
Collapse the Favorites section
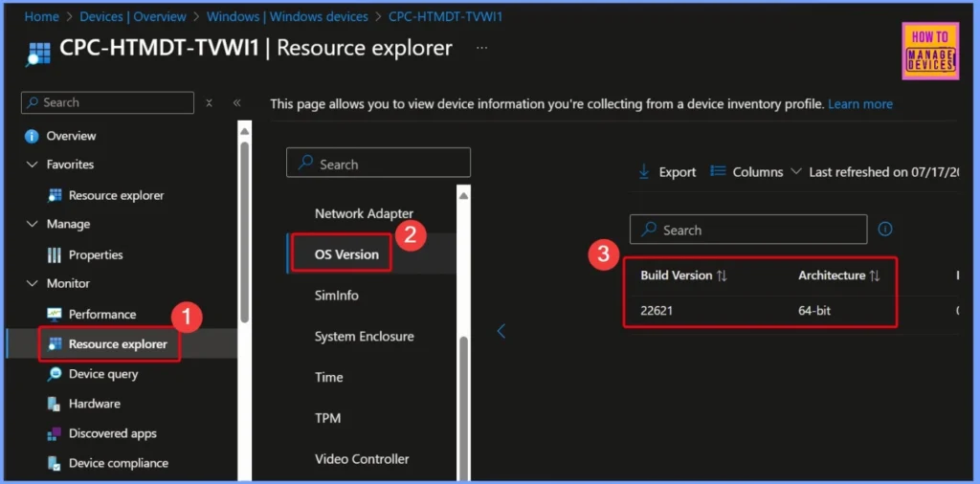tap(33, 165)
